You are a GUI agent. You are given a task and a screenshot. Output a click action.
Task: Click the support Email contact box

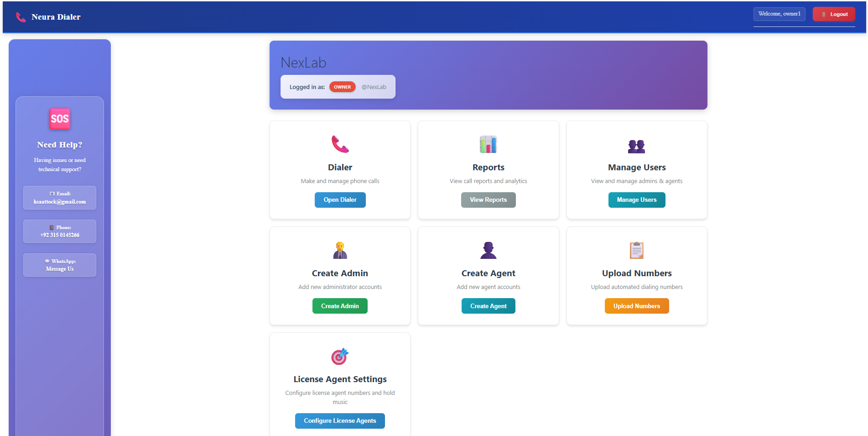pyautogui.click(x=60, y=198)
